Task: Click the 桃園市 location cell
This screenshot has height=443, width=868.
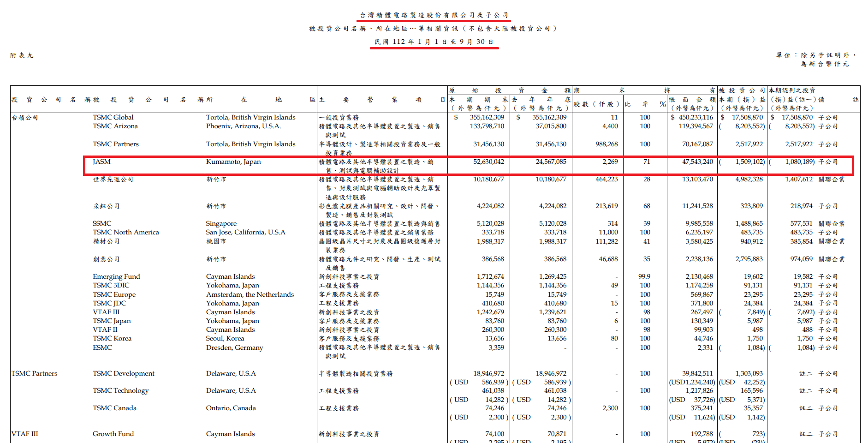Action: pyautogui.click(x=216, y=241)
